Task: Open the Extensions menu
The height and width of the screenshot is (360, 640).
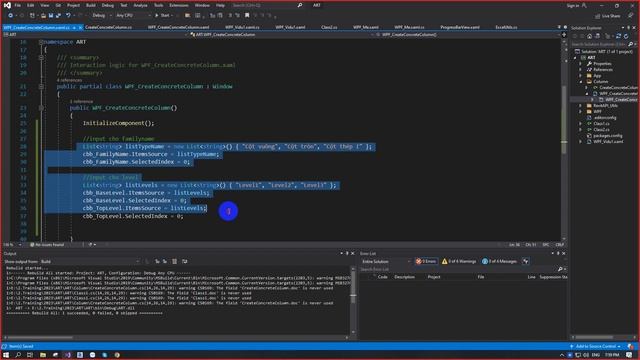Action: click(x=179, y=5)
